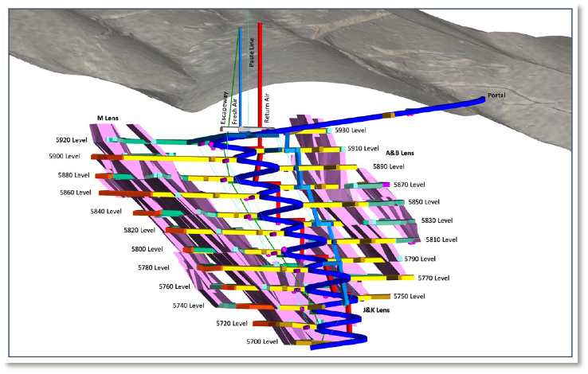The height and width of the screenshot is (374, 588).
Task: Click the 5930 Level label
Action: pos(350,130)
